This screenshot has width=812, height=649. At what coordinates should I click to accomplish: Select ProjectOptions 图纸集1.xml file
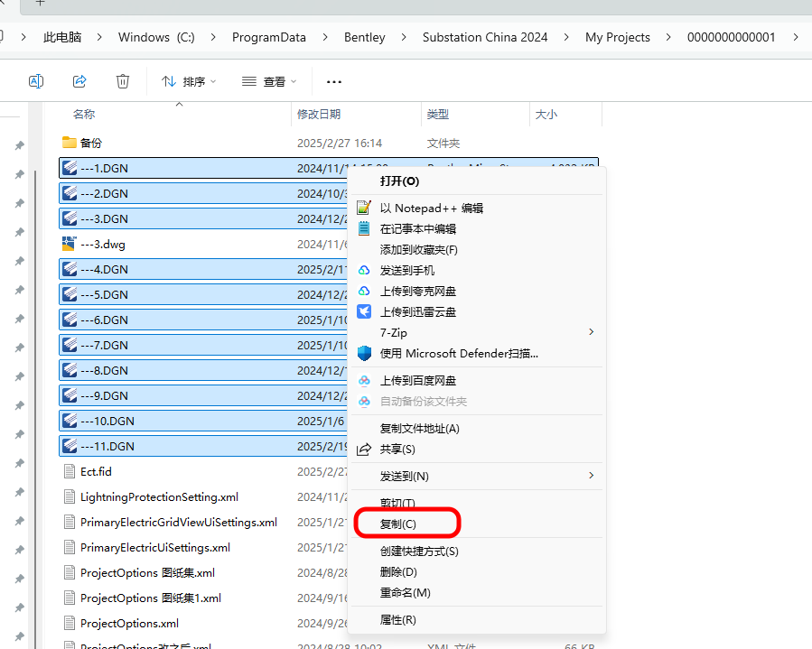[151, 598]
